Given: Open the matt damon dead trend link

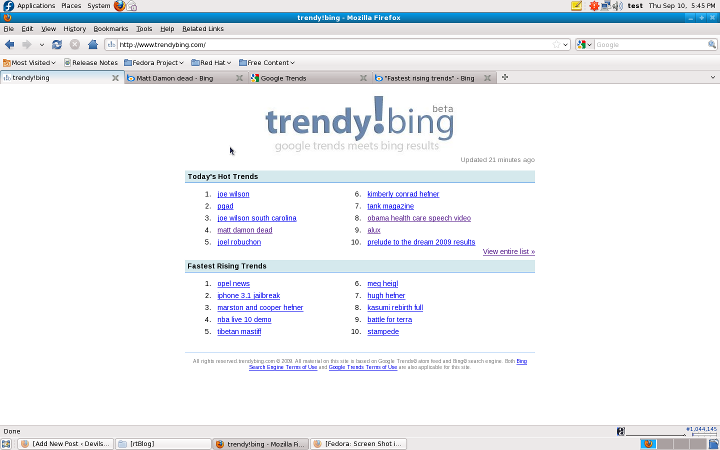Looking at the screenshot, I should tap(245, 230).
